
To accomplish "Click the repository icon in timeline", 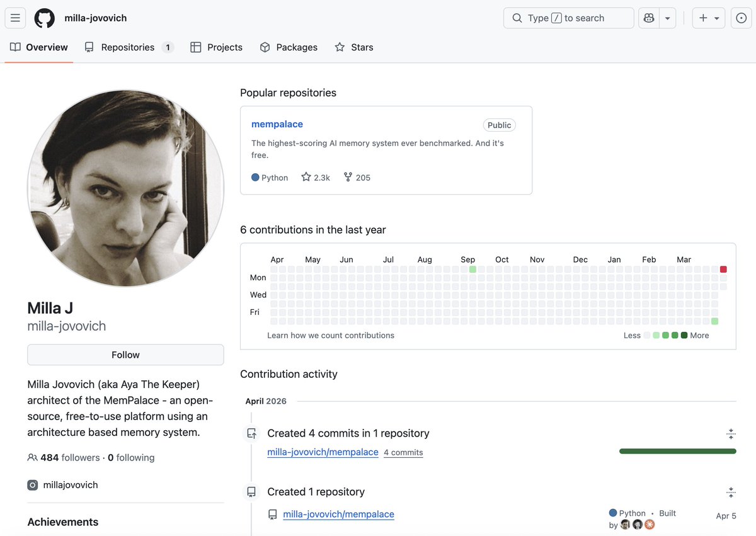I will [x=251, y=492].
